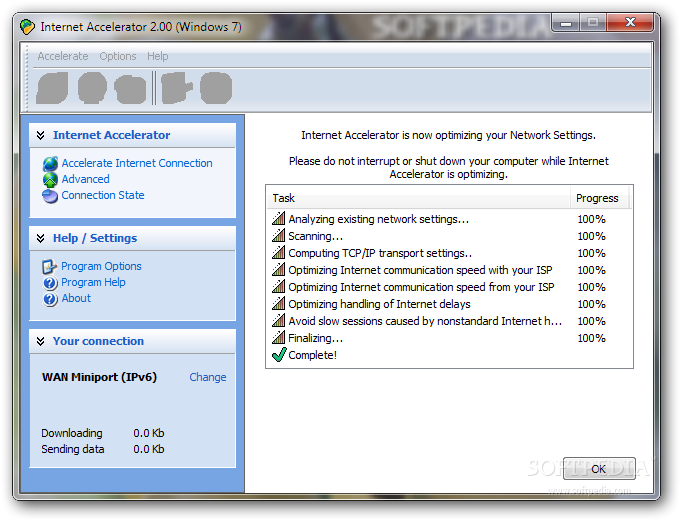This screenshot has height=521, width=681.
Task: Click the pie chart icon beside Connection State
Action: [x=50, y=196]
